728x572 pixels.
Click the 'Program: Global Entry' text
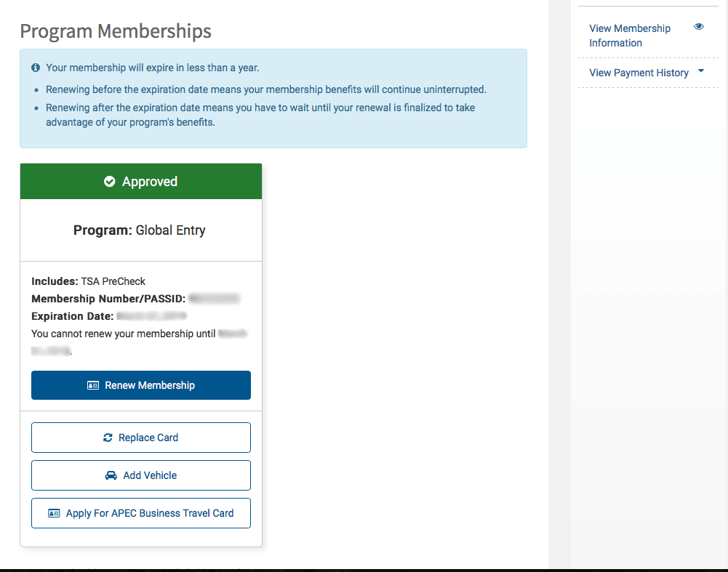[x=140, y=230]
